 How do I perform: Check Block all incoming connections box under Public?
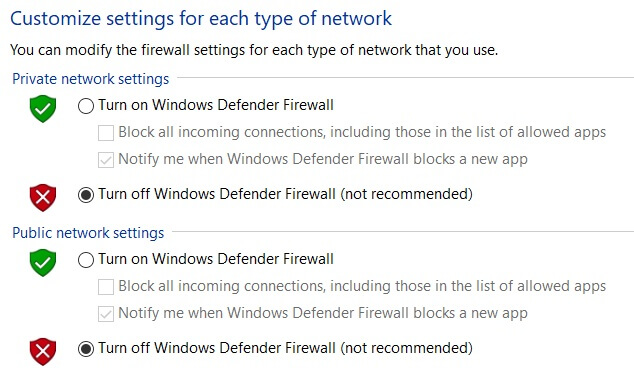[106, 287]
